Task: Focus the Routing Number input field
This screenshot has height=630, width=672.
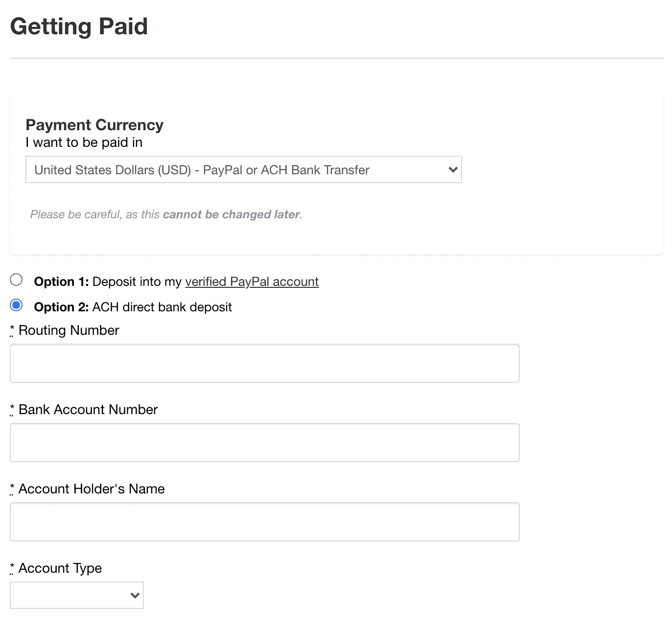Action: click(x=264, y=363)
